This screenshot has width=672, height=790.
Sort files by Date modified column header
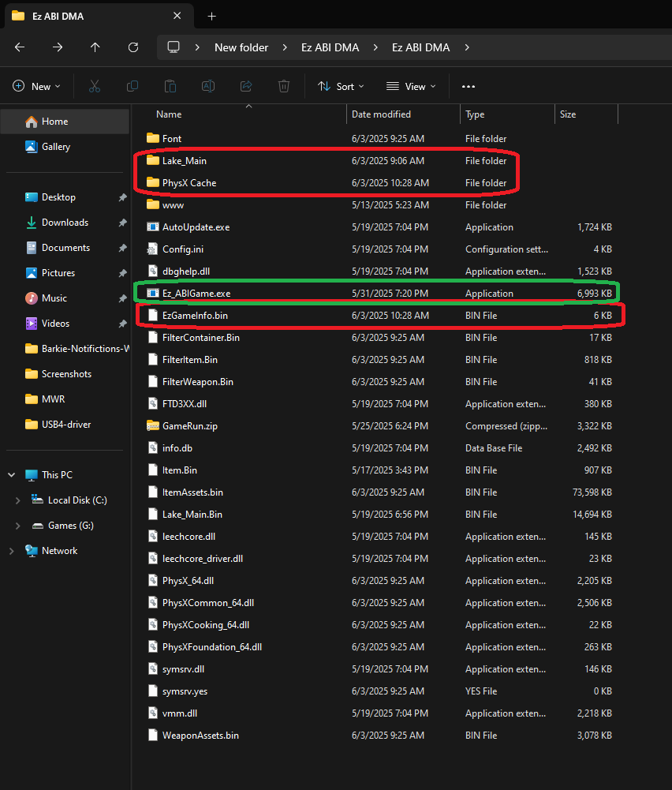coord(381,114)
